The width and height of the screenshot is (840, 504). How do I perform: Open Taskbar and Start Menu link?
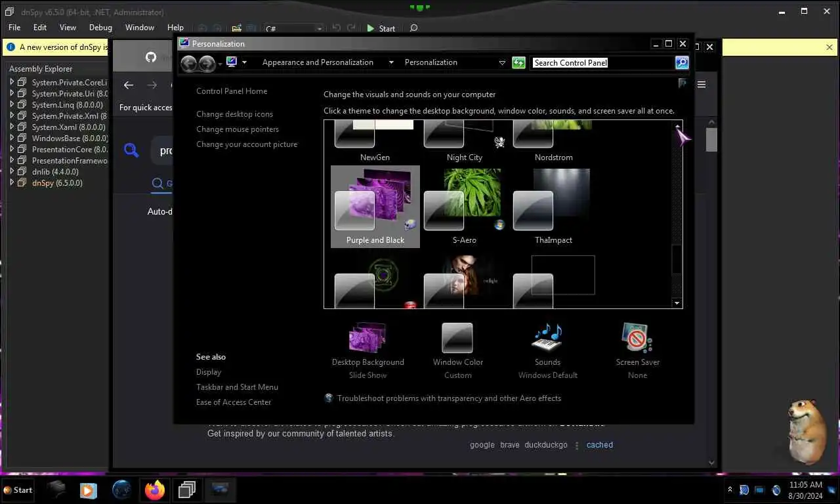[237, 387]
